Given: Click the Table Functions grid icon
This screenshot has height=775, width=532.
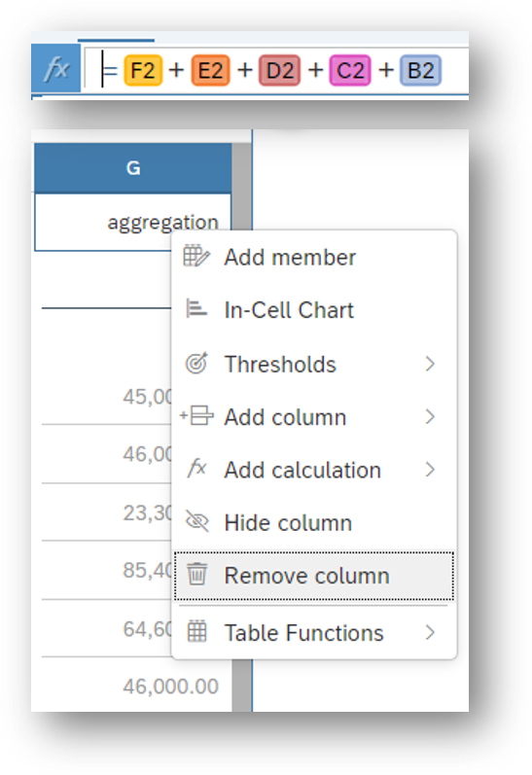Looking at the screenshot, I should pyautogui.click(x=196, y=632).
